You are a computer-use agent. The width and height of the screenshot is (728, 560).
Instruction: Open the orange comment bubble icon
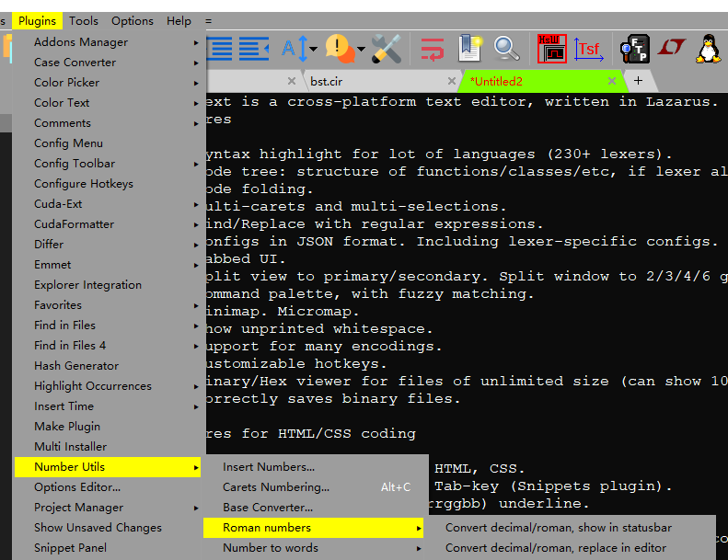point(339,48)
